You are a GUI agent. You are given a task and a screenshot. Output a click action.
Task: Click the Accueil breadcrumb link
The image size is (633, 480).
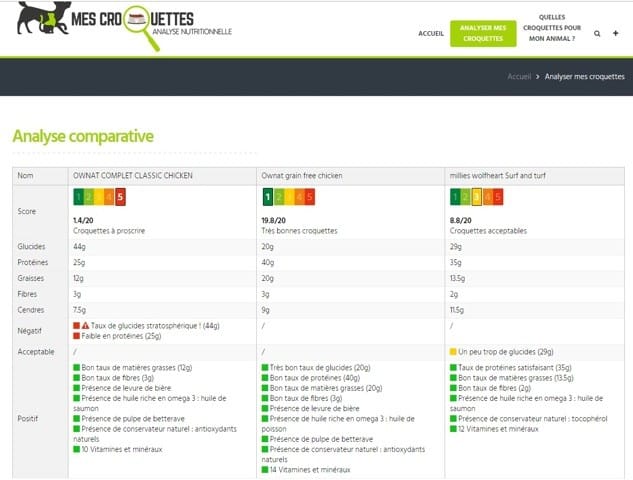click(x=519, y=76)
